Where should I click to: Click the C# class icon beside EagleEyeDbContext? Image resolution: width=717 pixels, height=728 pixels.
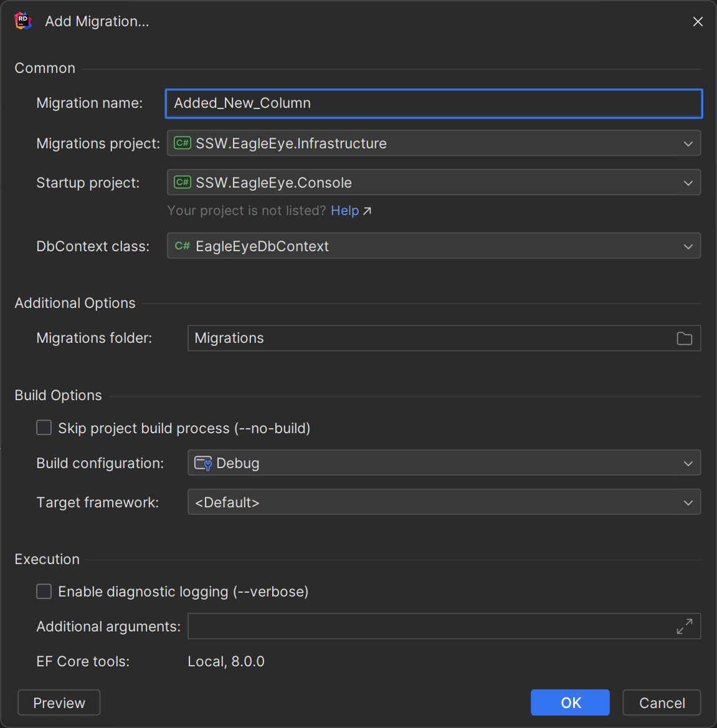(182, 246)
